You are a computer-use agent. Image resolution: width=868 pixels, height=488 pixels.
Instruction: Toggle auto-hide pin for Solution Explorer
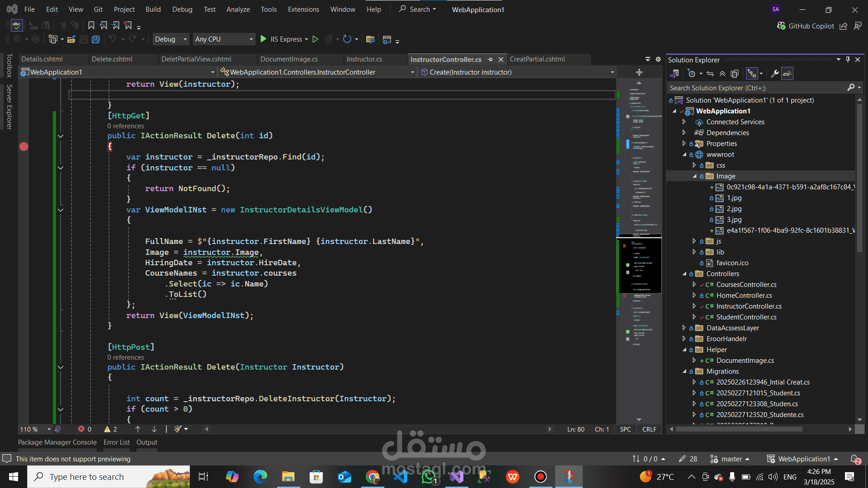click(848, 60)
